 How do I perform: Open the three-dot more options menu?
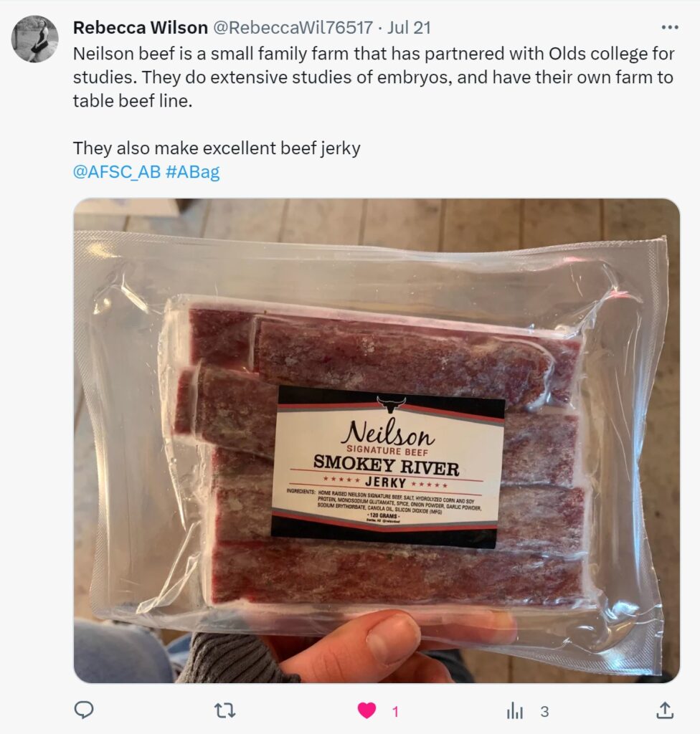[670, 28]
